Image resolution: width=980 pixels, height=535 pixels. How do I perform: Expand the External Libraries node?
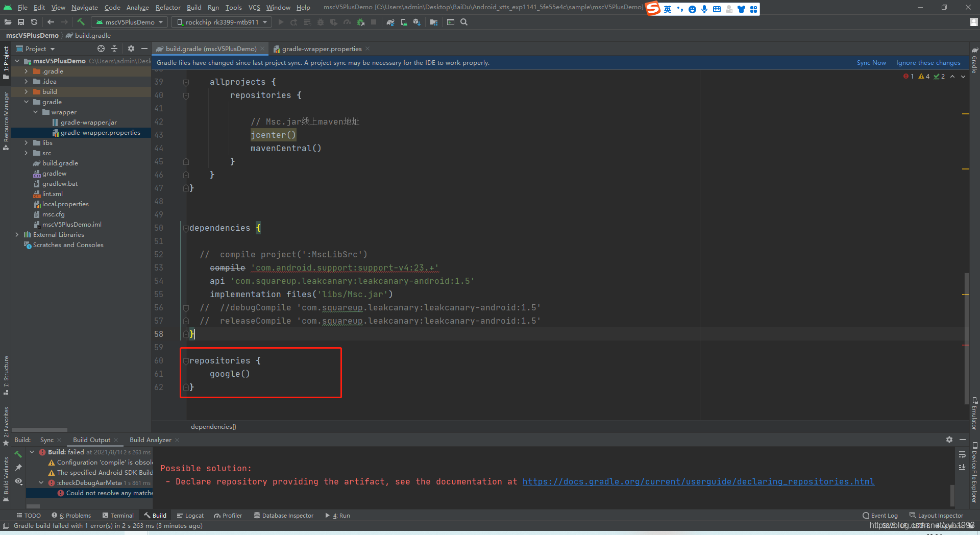pos(17,234)
